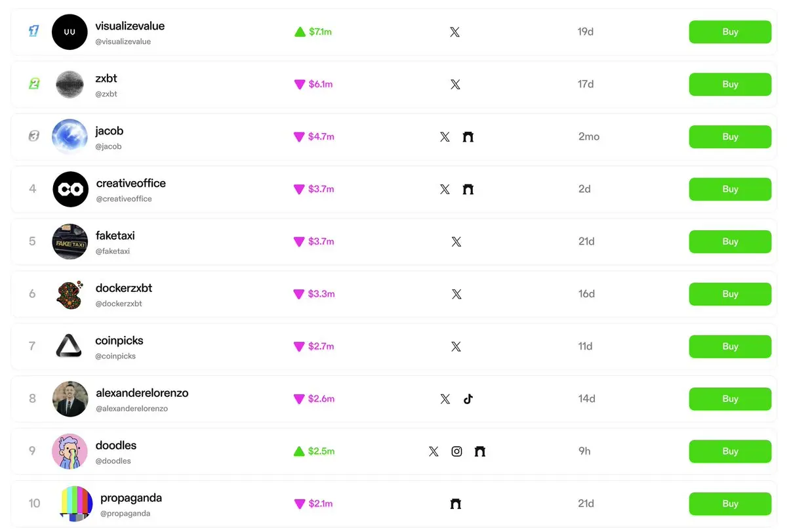Open the creativeoffice profile name link
Image resolution: width=787 pixels, height=532 pixels.
coord(131,183)
